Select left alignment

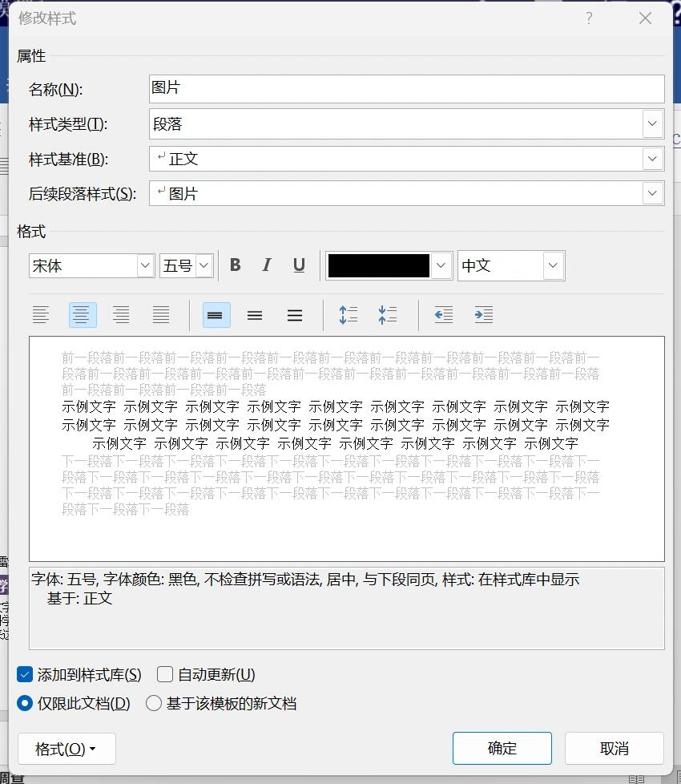pos(42,314)
